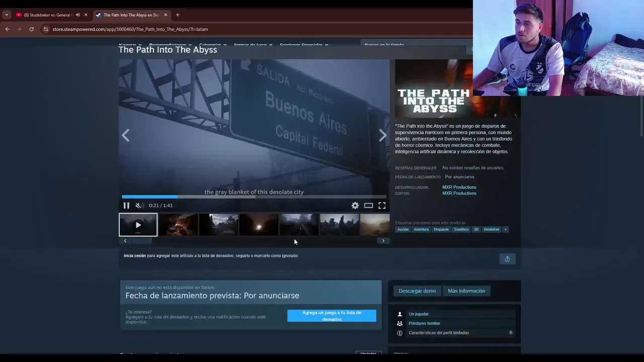The width and height of the screenshot is (644, 362).
Task: Select the glowing light screenshot thumbnail
Action: 259,225
